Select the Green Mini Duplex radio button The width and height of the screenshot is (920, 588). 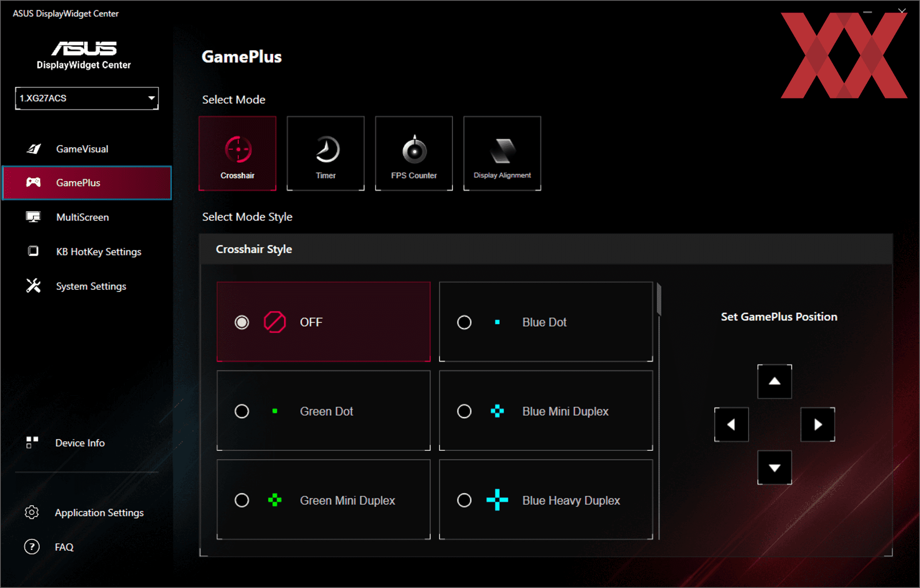242,500
